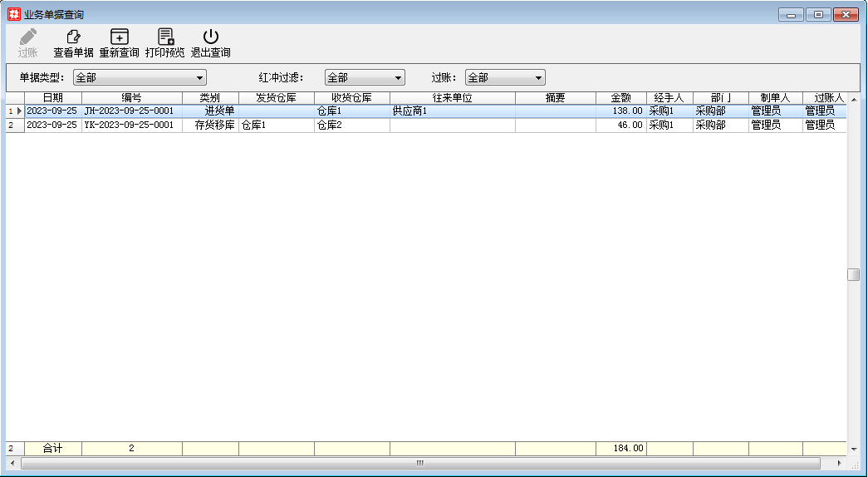This screenshot has height=477, width=868.
Task: Click the vertical scrollbar thumb
Action: click(853, 275)
